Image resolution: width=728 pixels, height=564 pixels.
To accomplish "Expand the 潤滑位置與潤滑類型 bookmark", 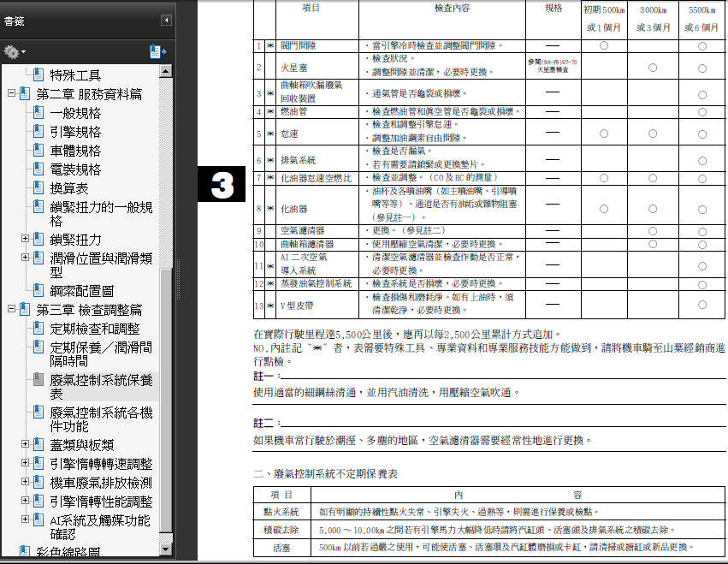I will 26,257.
